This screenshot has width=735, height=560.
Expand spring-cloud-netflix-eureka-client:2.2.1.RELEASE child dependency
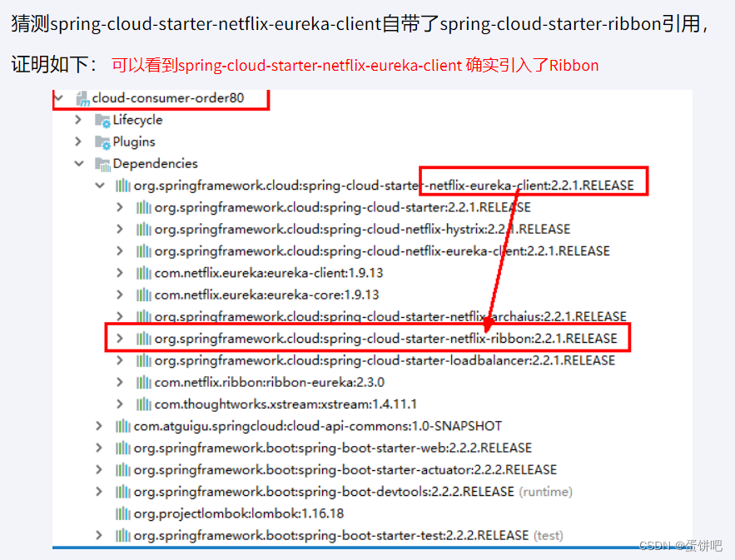point(120,251)
